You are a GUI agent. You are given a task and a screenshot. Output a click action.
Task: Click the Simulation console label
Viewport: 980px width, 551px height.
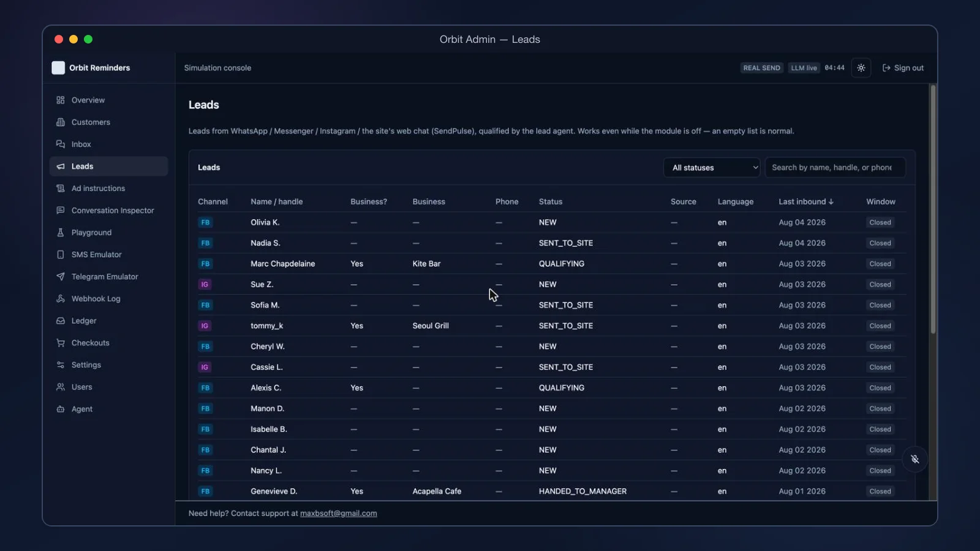(x=217, y=68)
